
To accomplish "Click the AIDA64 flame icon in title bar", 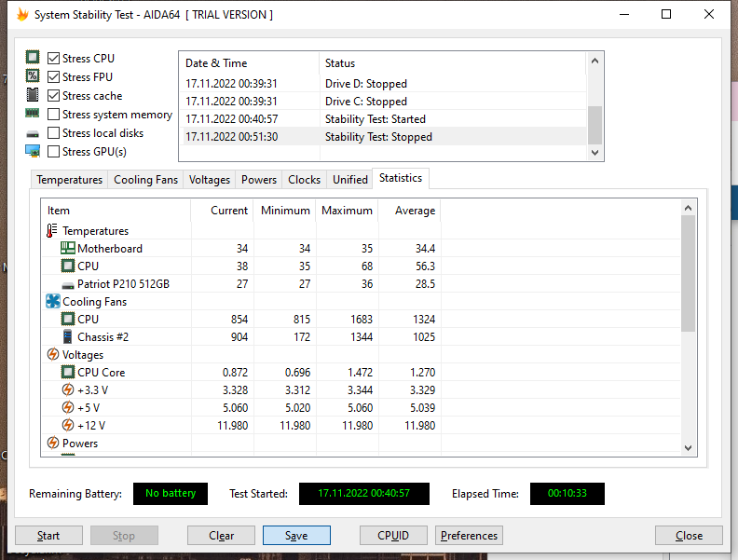I will point(22,15).
